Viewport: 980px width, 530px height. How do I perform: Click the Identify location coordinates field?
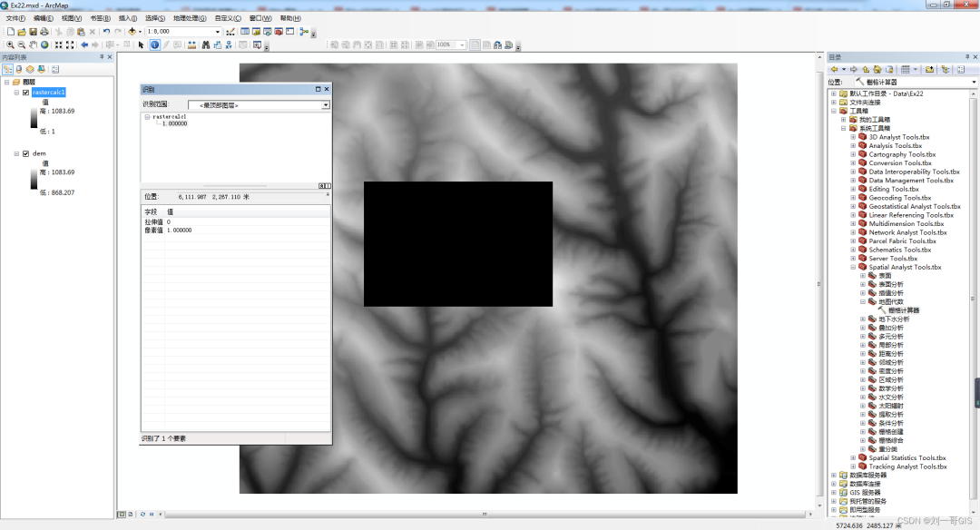coord(250,197)
